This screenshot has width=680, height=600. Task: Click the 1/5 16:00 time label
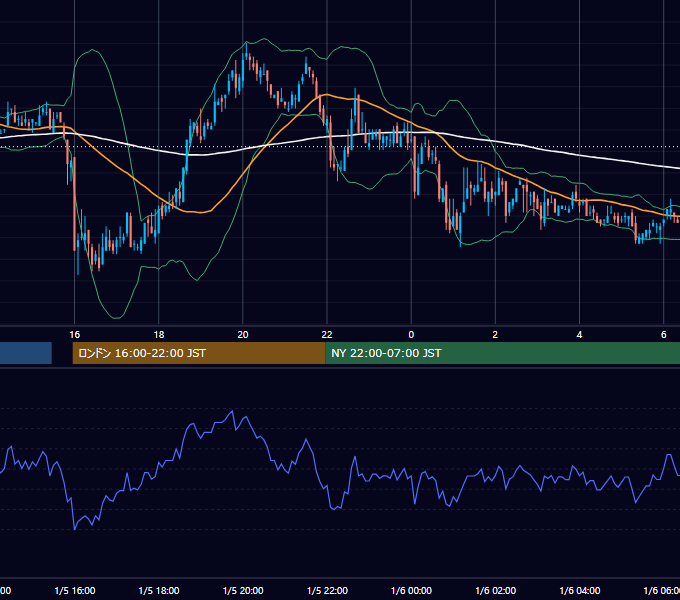pyautogui.click(x=75, y=590)
